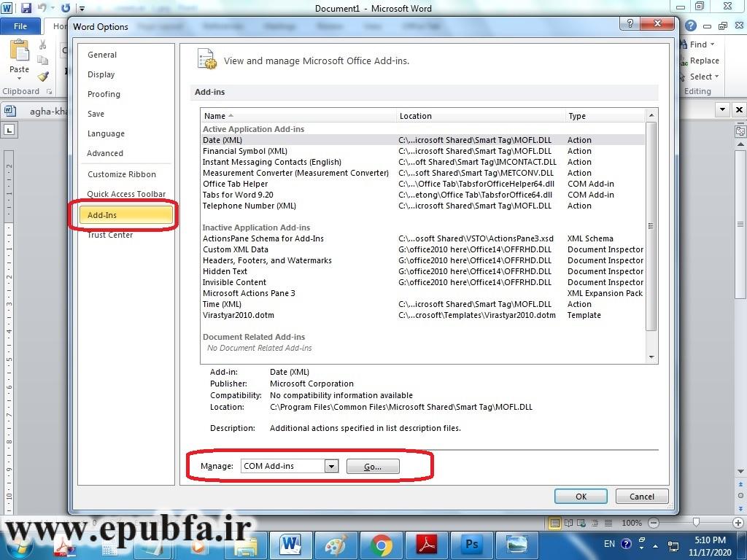Image resolution: width=747 pixels, height=560 pixels.
Task: Select Trust Center in Word Options sidebar
Action: (x=110, y=235)
